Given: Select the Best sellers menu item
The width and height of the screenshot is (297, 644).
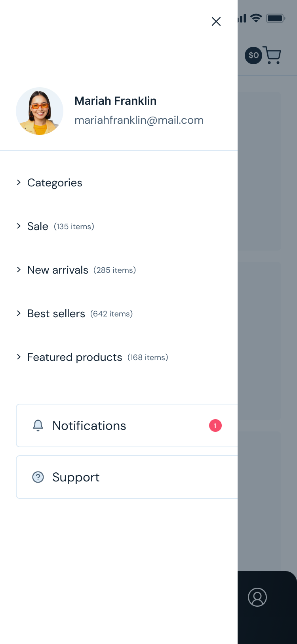Looking at the screenshot, I should 56,314.
